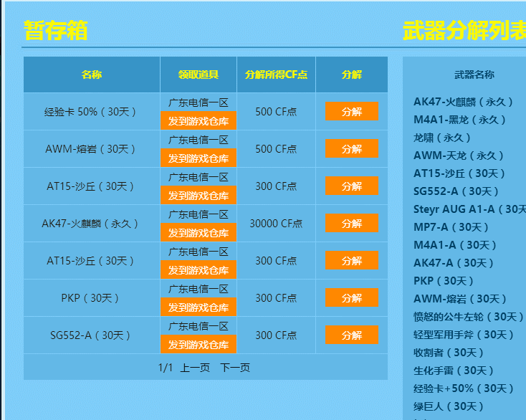Select 愤怒的公牛左轮（30天）in weapon list
Viewport: 526px width, 420px height.
point(469,317)
